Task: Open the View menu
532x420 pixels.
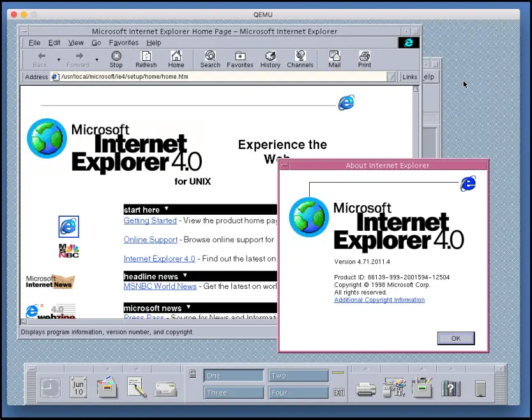Action: click(x=75, y=43)
